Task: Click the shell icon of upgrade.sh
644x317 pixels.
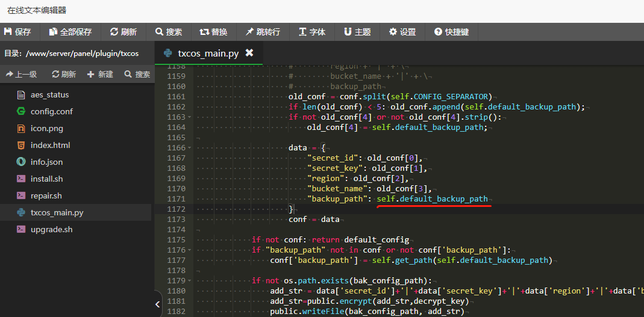Action: point(21,229)
